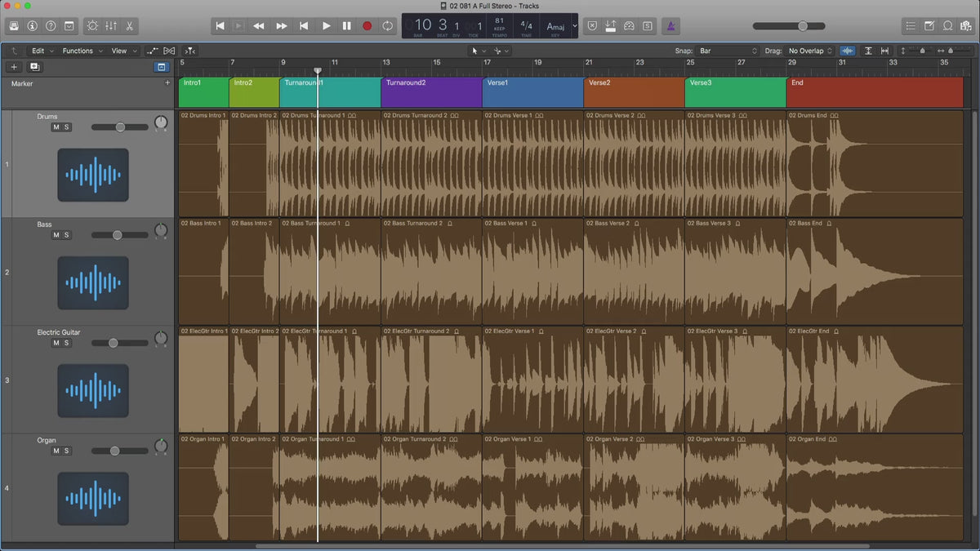Toggle Cycle mode in the transport
This screenshot has height=551, width=980.
coord(387,26)
